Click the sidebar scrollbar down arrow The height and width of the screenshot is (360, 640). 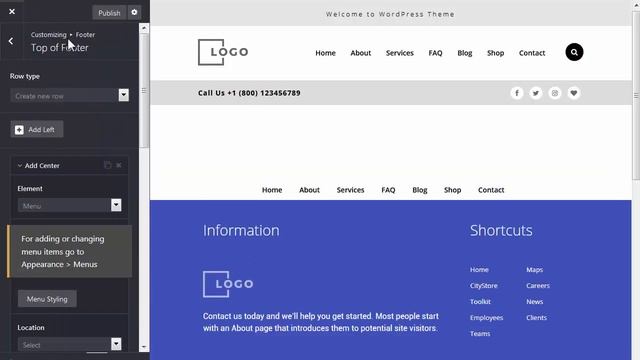click(x=144, y=347)
